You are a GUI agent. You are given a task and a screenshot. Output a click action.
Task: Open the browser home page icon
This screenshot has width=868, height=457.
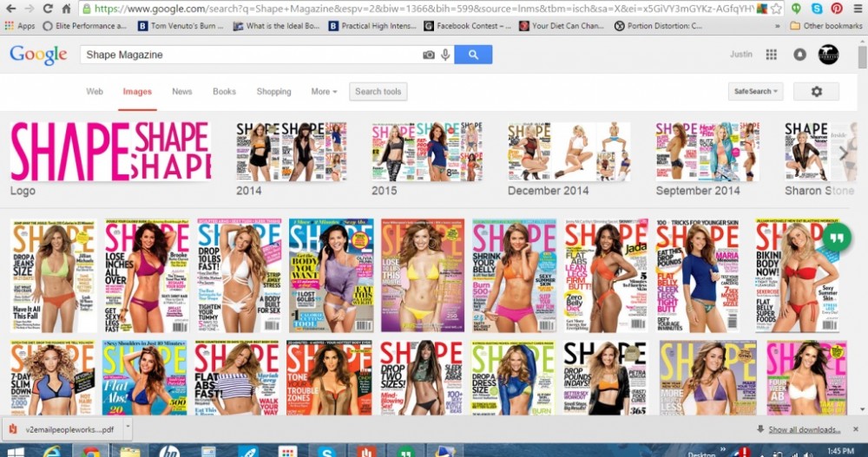(66, 9)
